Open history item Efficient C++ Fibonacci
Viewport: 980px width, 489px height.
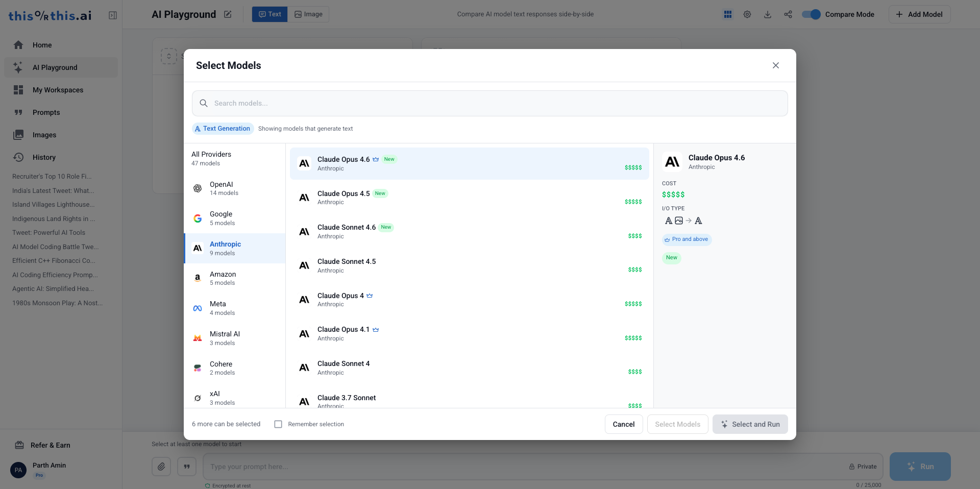[54, 261]
